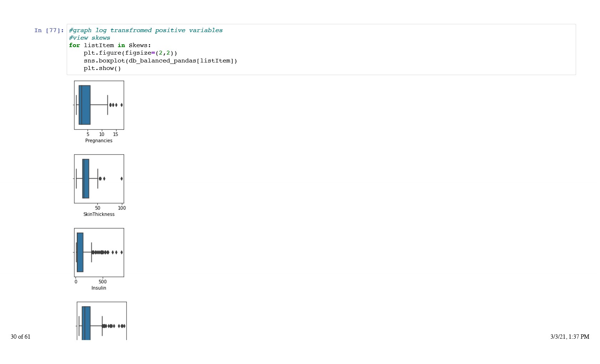Click the plt.show() code line

coord(102,68)
